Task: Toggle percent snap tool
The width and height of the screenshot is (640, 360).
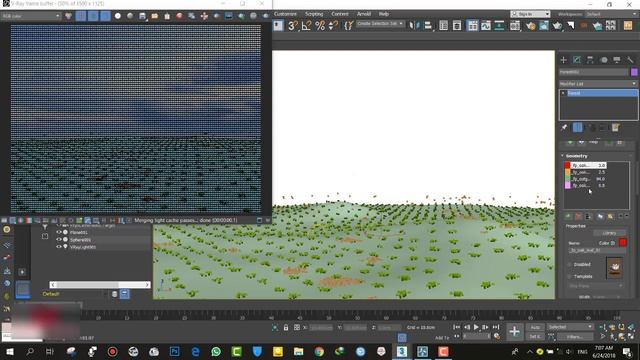Action: [320, 26]
